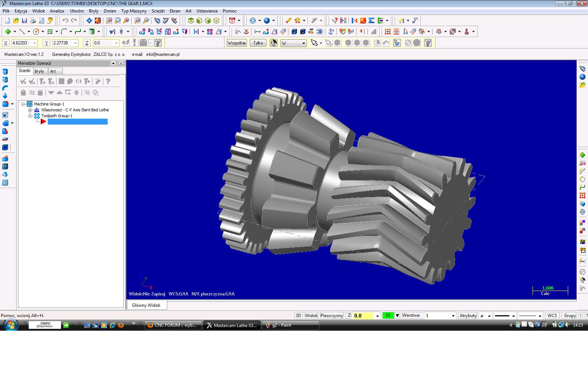Click the wireframe globe icon
The height and width of the screenshot is (388, 588).
pyautogui.click(x=252, y=21)
